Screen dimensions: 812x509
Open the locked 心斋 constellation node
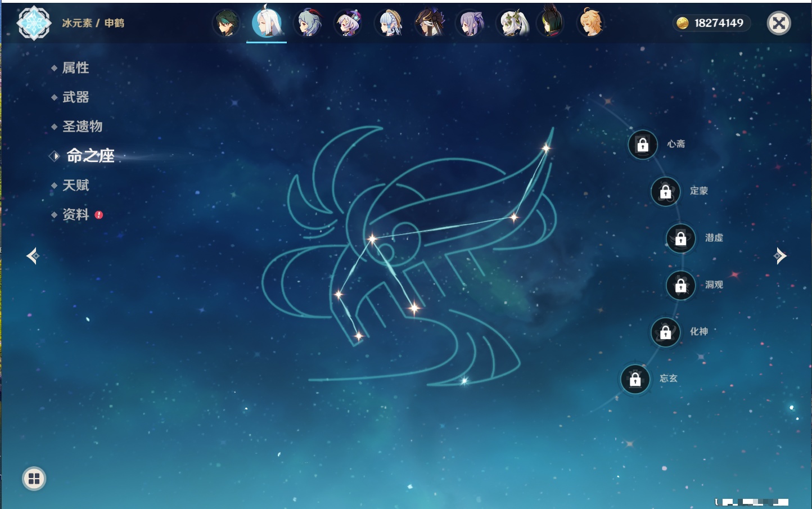[643, 145]
